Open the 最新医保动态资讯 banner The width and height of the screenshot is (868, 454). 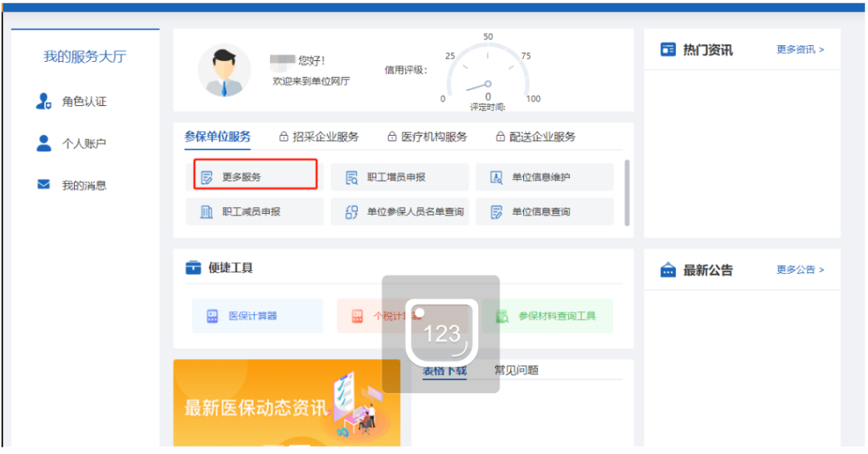coord(287,403)
